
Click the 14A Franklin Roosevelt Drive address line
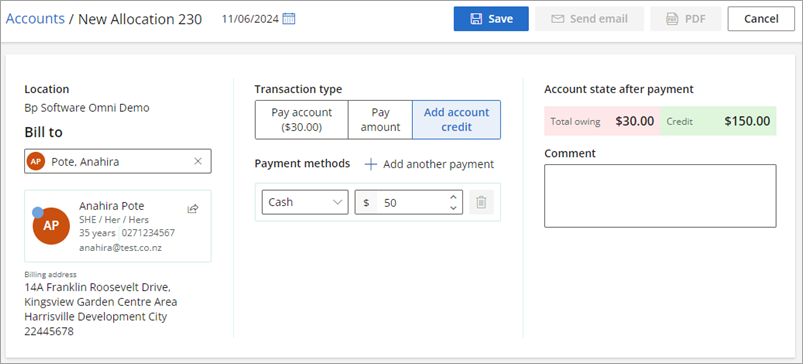tap(98, 287)
